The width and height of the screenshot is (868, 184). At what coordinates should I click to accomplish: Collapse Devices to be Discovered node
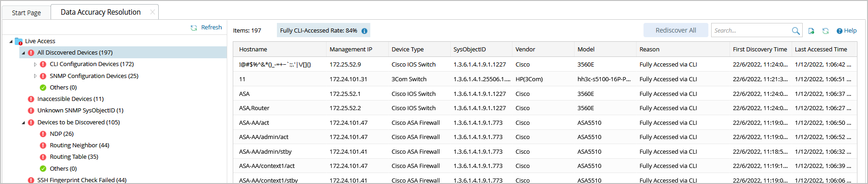click(23, 123)
